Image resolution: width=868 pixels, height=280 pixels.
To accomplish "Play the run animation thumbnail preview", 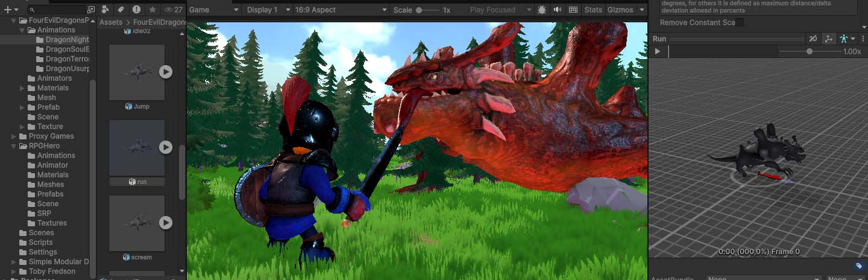I will pyautogui.click(x=166, y=147).
